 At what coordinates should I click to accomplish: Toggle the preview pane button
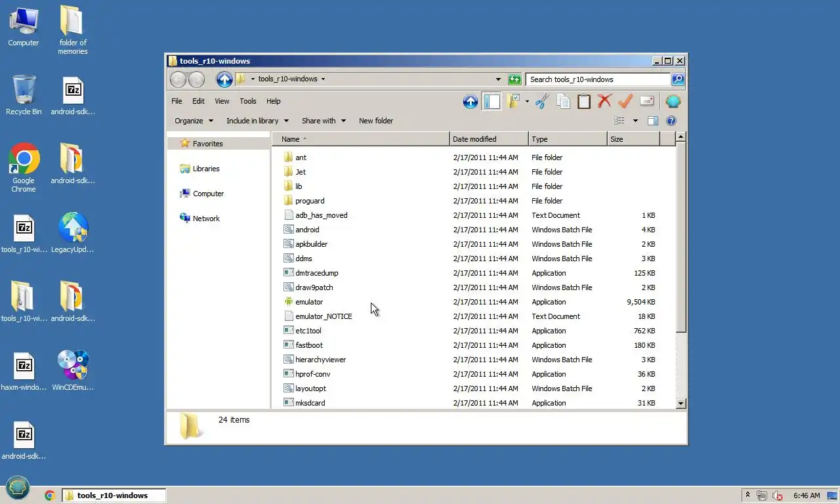coord(653,121)
